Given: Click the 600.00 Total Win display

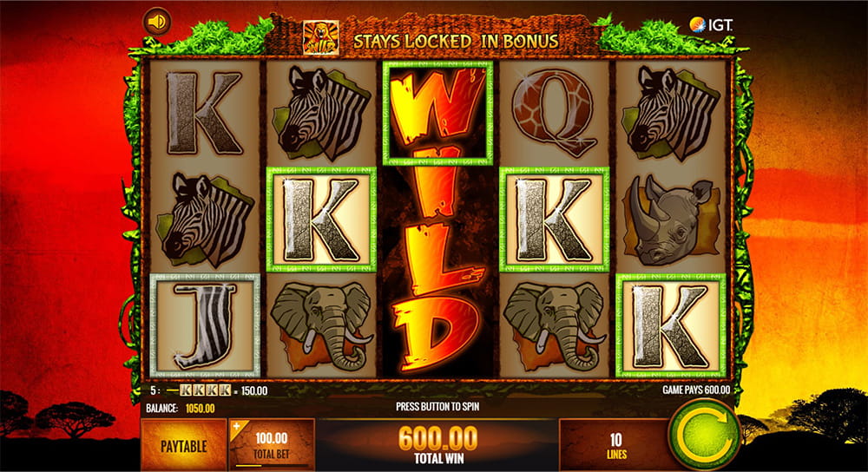Looking at the screenshot, I should [437, 445].
